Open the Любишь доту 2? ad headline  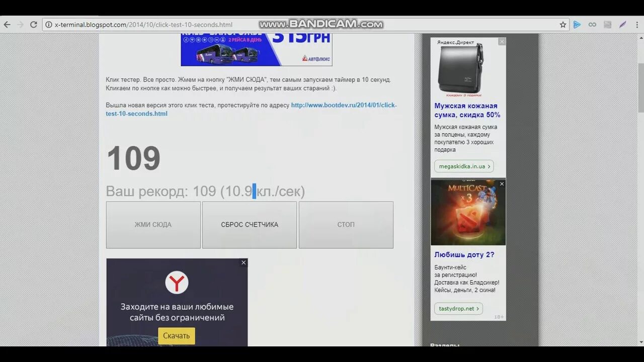tap(464, 254)
